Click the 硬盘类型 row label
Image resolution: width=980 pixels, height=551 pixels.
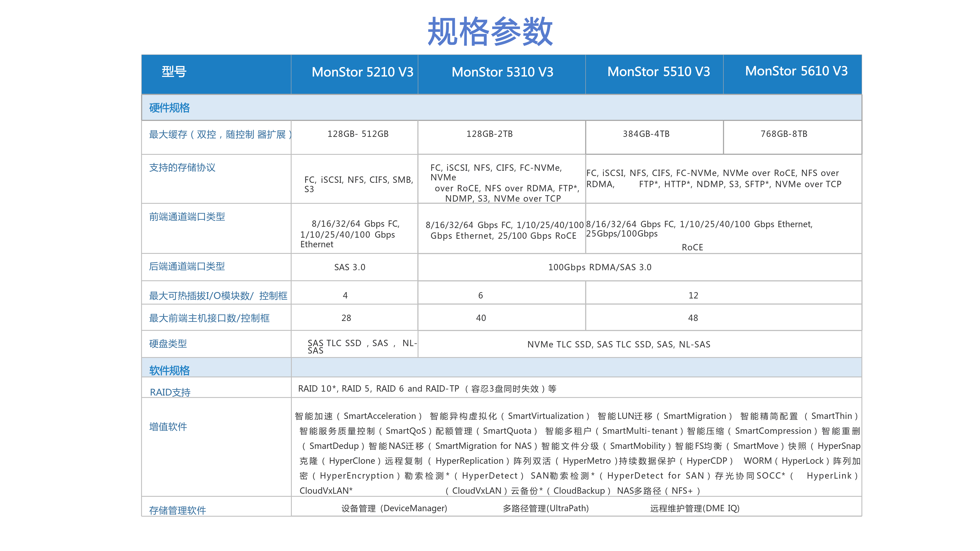click(x=168, y=344)
